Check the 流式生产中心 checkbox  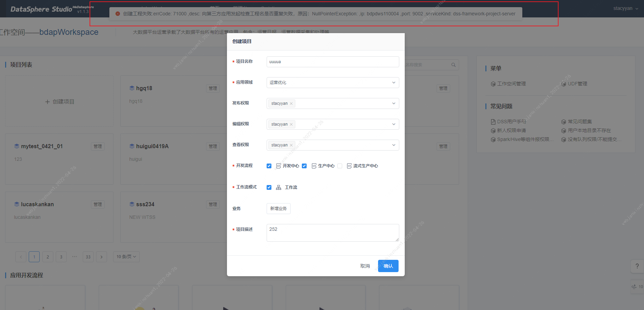click(x=340, y=166)
